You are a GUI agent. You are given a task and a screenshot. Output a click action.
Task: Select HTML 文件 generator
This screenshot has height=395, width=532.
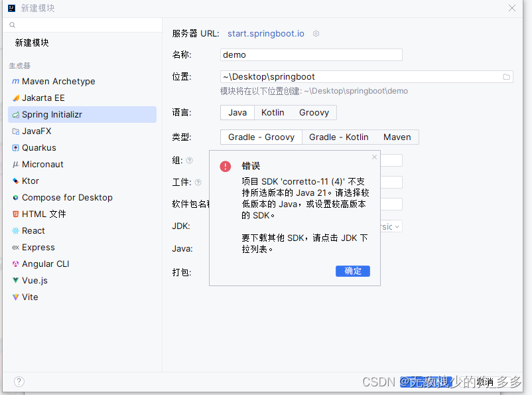82,214
